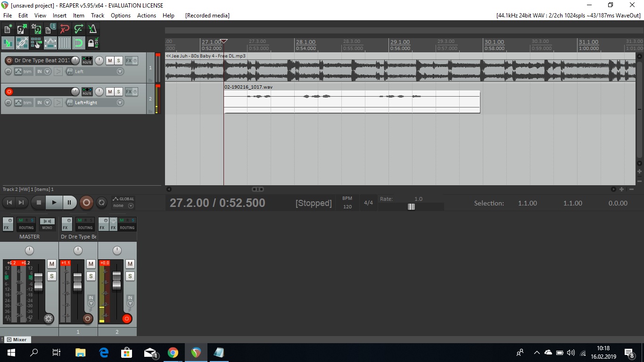Click the red Undo arrow icon
644x362 pixels.
tap(65, 29)
